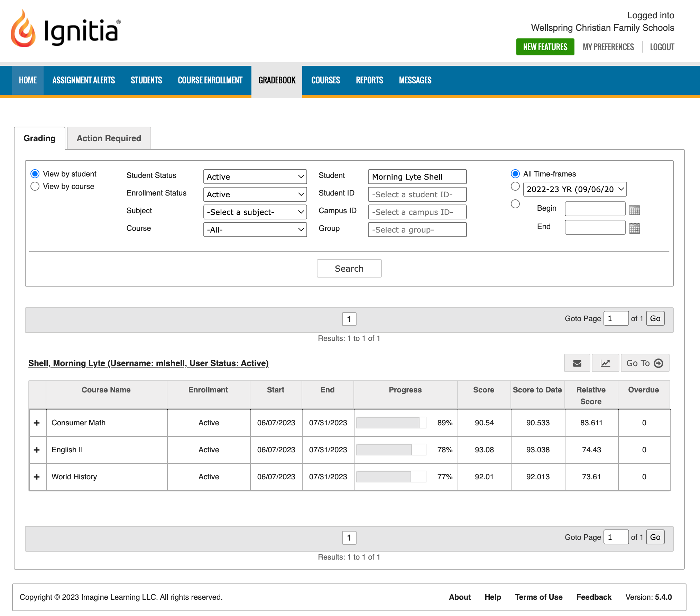Open the 2022-23 YR term dropdown
The image size is (700, 616).
tap(575, 189)
